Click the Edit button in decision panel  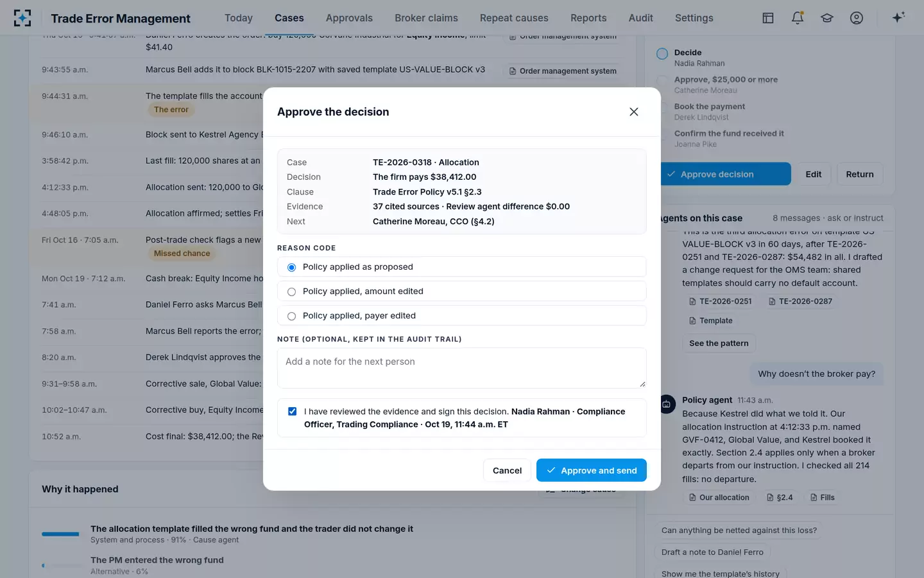[814, 174]
